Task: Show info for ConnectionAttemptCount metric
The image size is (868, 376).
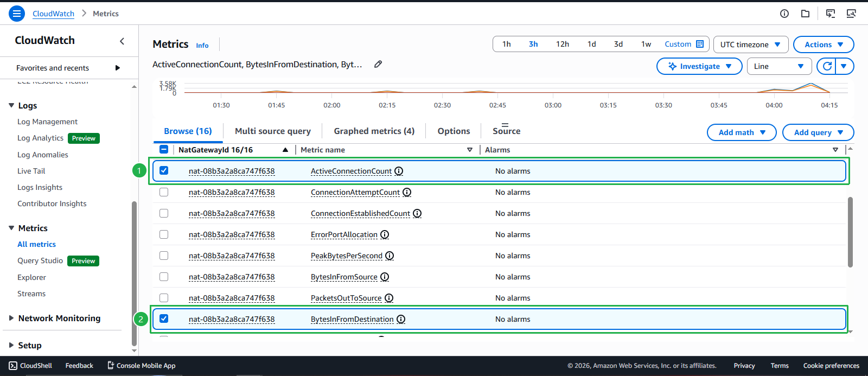Action: [x=407, y=192]
